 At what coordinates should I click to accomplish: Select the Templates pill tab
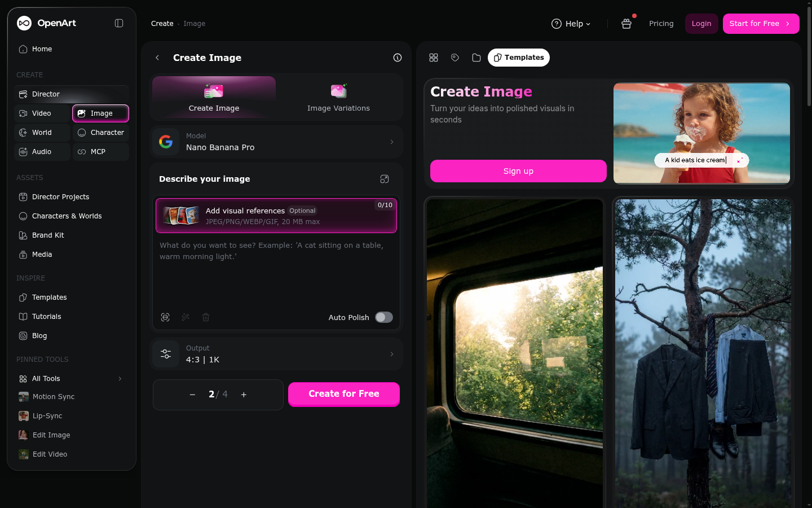519,58
